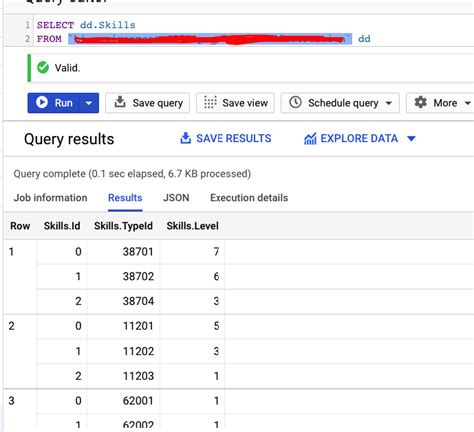Click Level value 5 in 11201 row

216,326
